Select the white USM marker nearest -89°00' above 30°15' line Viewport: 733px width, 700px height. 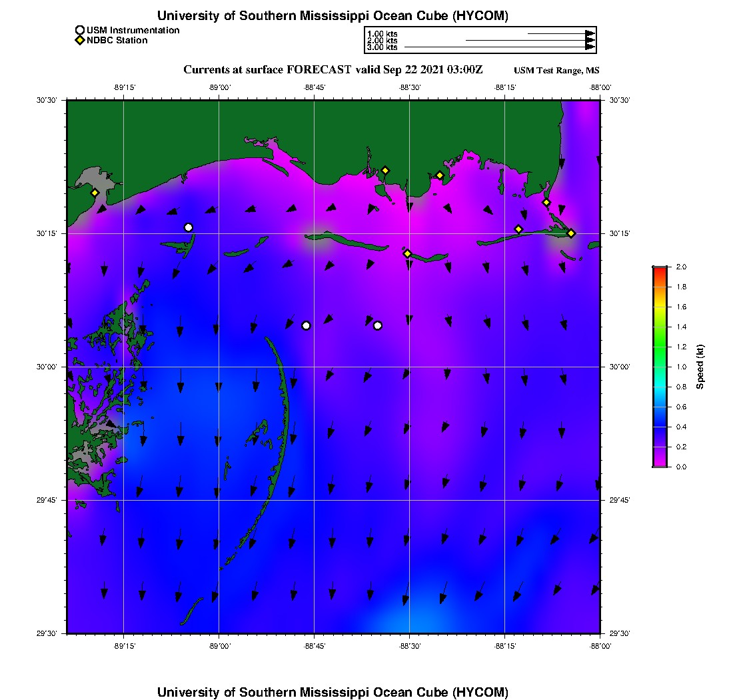click(189, 228)
